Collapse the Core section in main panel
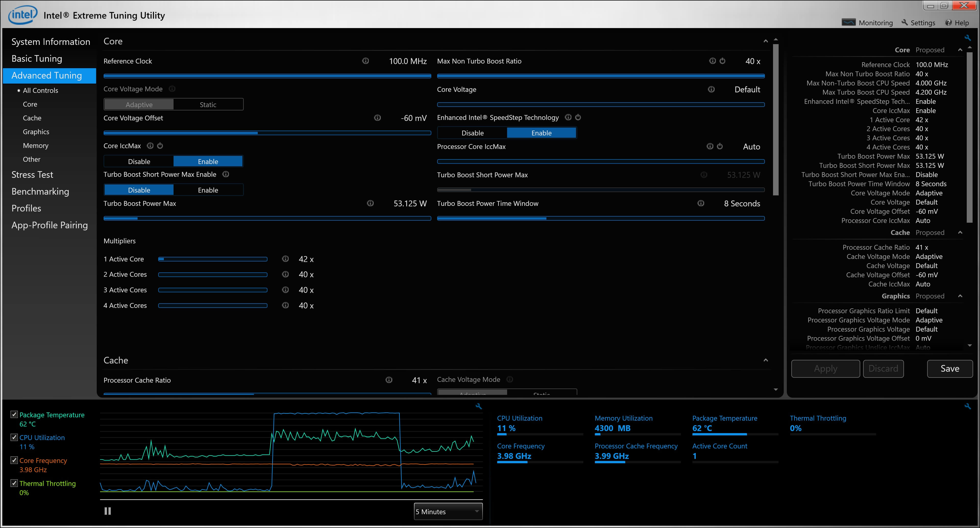The height and width of the screenshot is (528, 980). pos(765,41)
